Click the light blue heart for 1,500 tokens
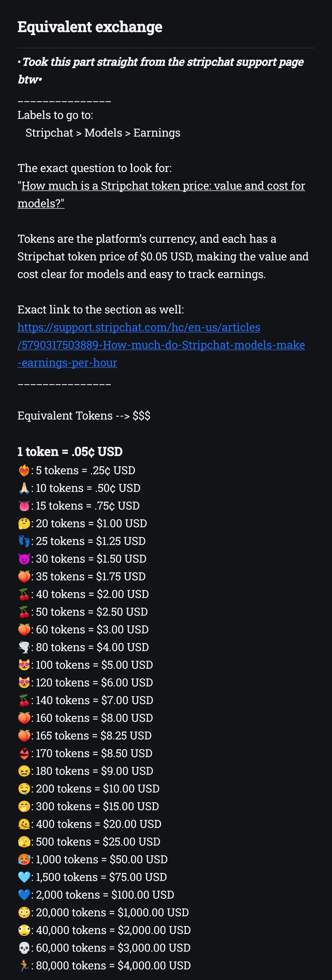The width and height of the screenshot is (332, 980). point(24,877)
